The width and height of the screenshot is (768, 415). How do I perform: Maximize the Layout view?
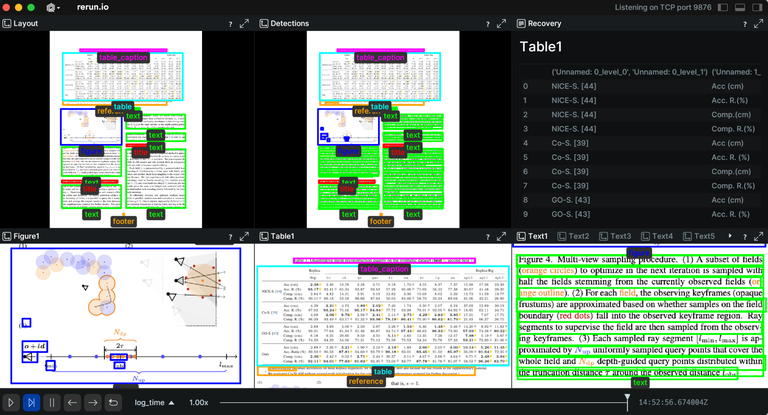click(x=245, y=23)
